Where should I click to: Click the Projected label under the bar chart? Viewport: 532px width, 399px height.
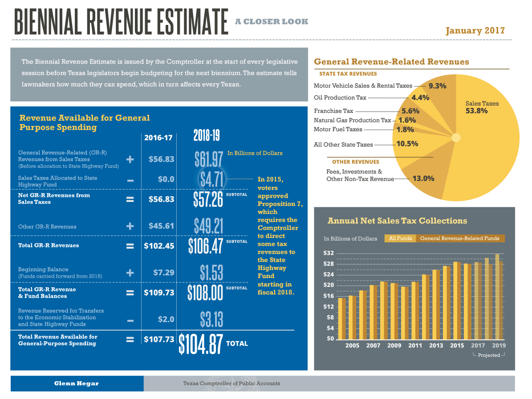click(489, 355)
